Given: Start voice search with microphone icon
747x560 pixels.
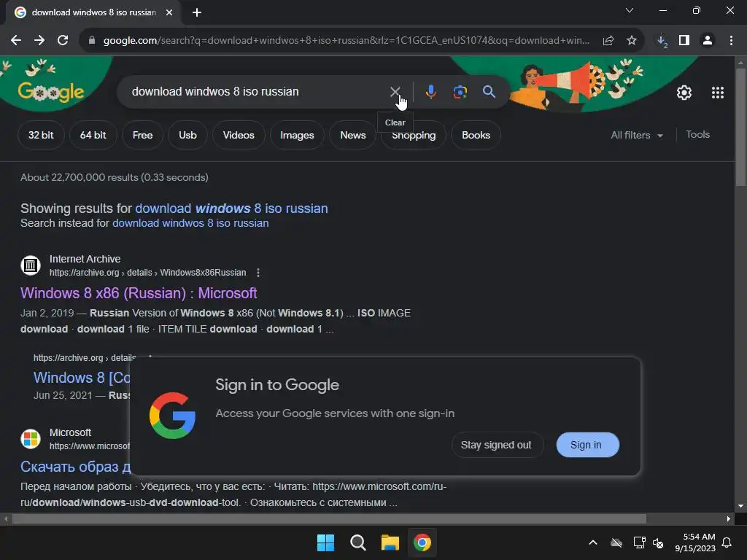Looking at the screenshot, I should pyautogui.click(x=430, y=91).
